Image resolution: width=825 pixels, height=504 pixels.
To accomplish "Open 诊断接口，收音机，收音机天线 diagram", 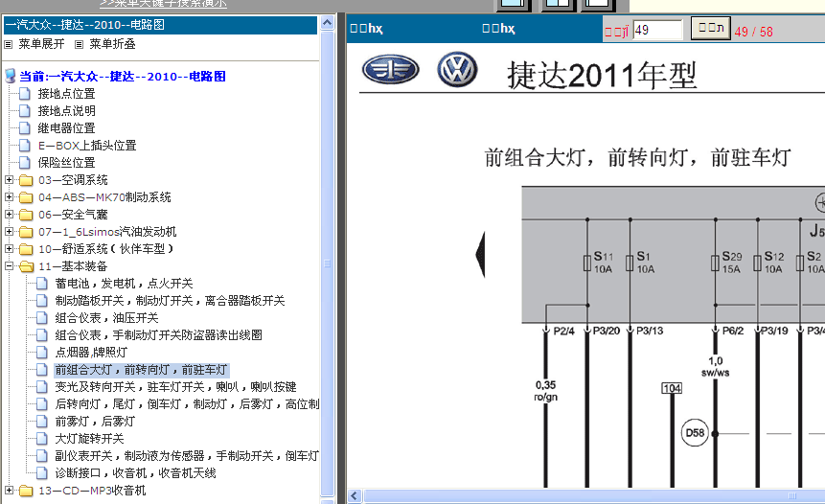I will (136, 473).
